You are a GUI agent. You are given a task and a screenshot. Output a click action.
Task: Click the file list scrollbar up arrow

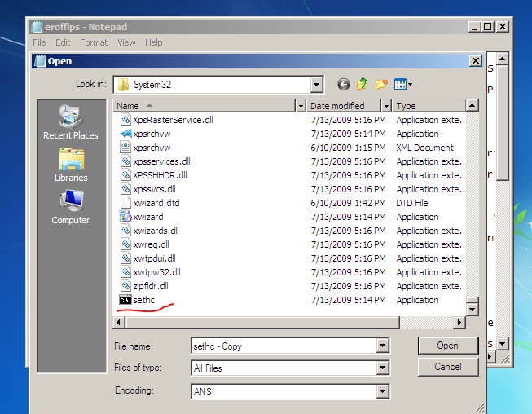pyautogui.click(x=472, y=106)
